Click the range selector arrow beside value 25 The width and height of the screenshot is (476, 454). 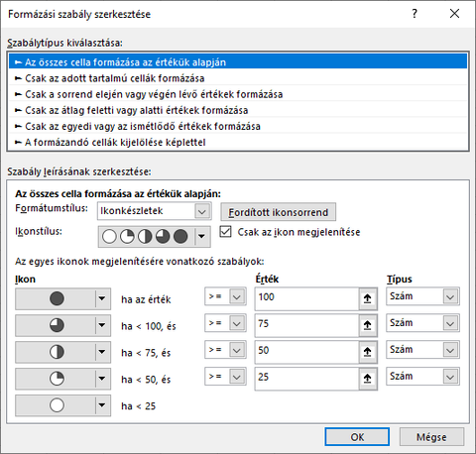click(368, 379)
